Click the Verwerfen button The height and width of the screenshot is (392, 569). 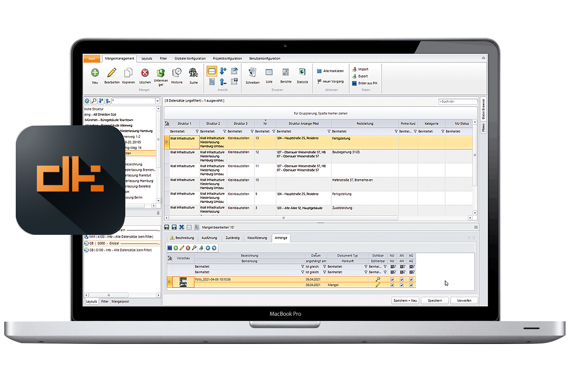(464, 301)
